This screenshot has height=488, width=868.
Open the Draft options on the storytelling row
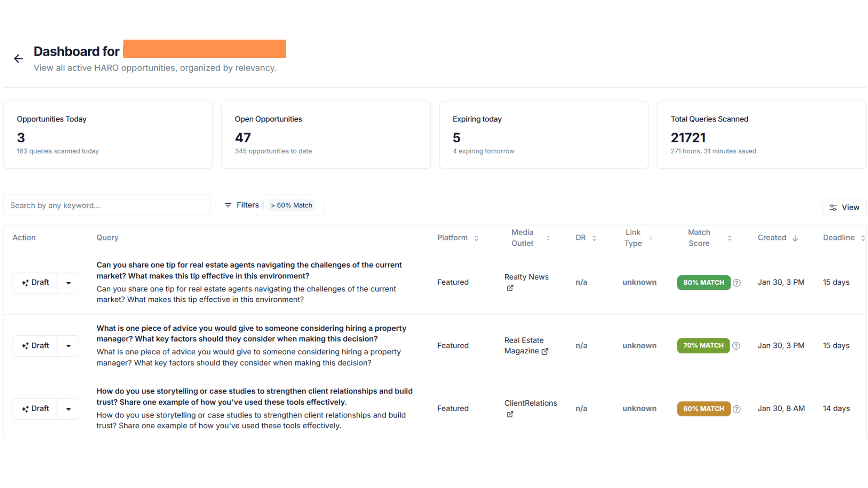click(68, 408)
